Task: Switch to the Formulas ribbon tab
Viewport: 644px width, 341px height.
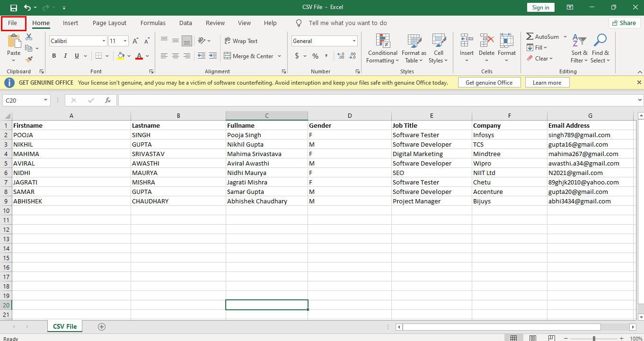Action: pos(153,23)
